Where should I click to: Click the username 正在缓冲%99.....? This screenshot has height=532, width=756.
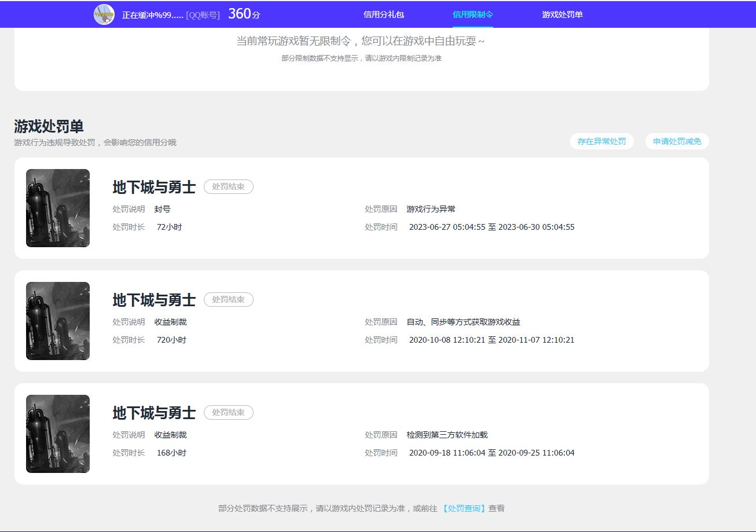tap(152, 15)
